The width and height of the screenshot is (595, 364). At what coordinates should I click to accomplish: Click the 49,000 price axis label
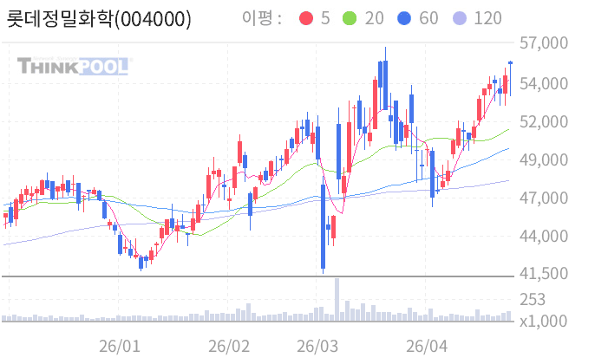(x=543, y=160)
